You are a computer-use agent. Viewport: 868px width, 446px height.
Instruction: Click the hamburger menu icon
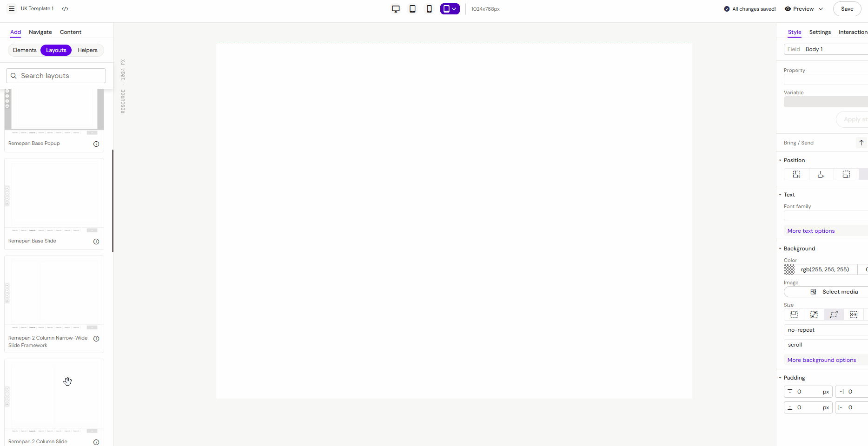(x=12, y=8)
